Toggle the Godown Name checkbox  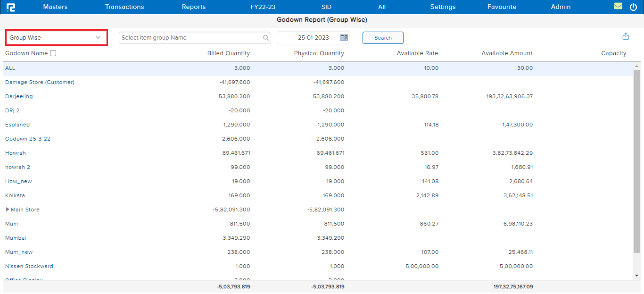tap(53, 53)
